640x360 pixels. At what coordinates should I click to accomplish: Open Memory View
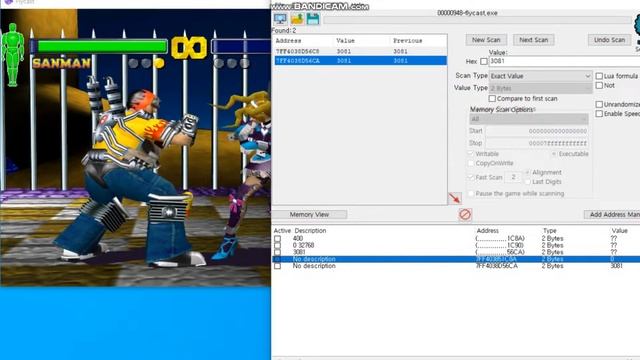click(309, 214)
